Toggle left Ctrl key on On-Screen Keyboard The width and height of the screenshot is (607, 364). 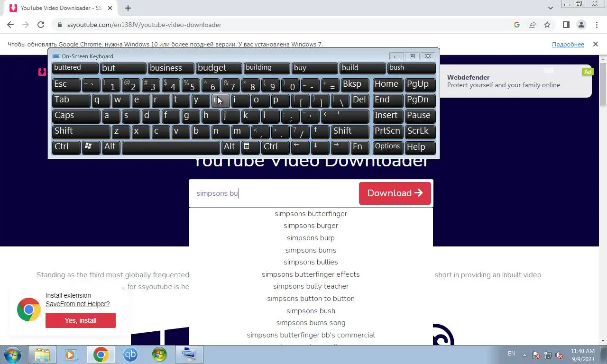66,147
